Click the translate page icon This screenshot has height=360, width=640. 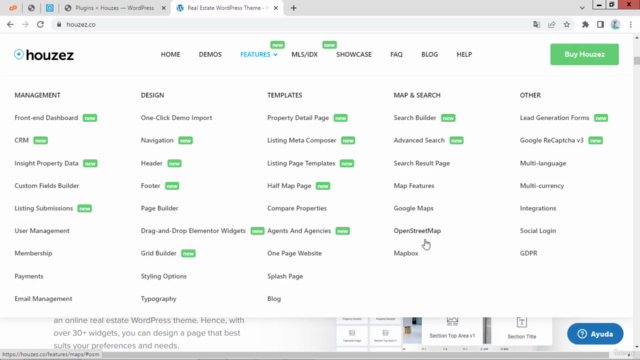[536, 24]
